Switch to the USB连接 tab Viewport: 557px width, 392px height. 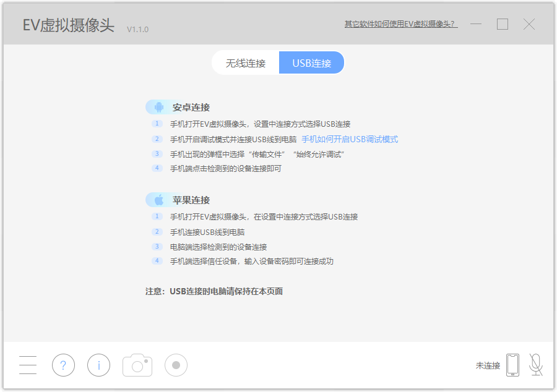tap(311, 62)
